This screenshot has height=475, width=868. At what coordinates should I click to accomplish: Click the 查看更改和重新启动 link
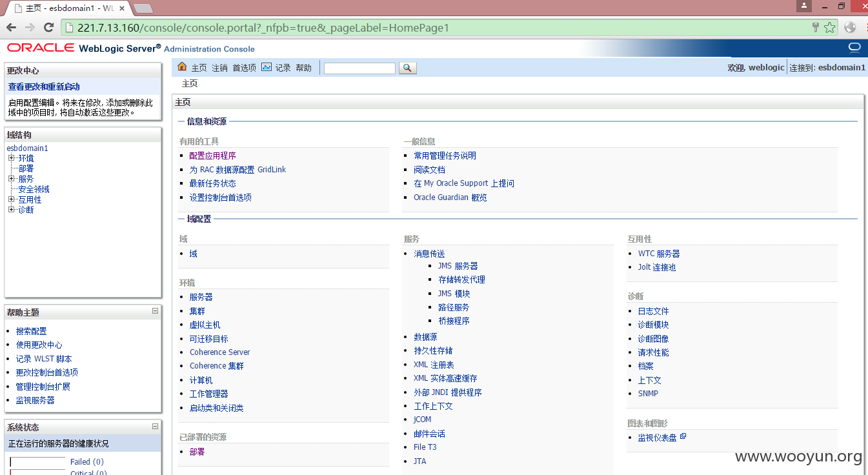point(44,86)
